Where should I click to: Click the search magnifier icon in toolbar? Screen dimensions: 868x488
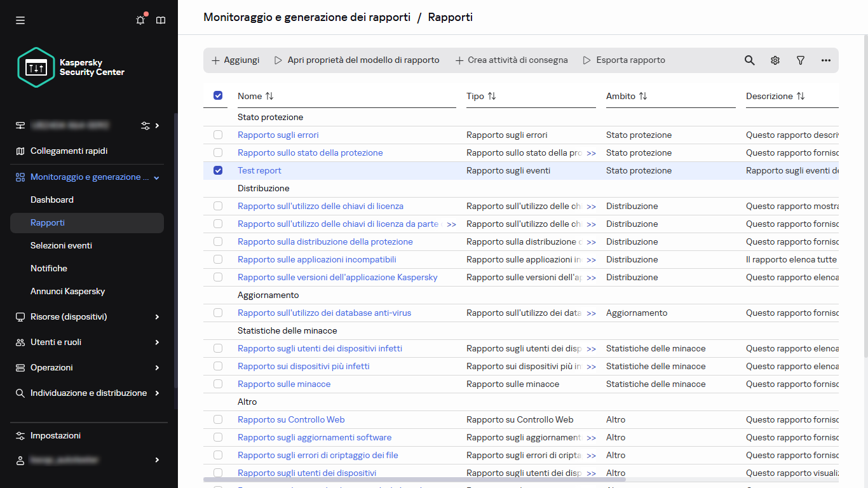coord(750,60)
